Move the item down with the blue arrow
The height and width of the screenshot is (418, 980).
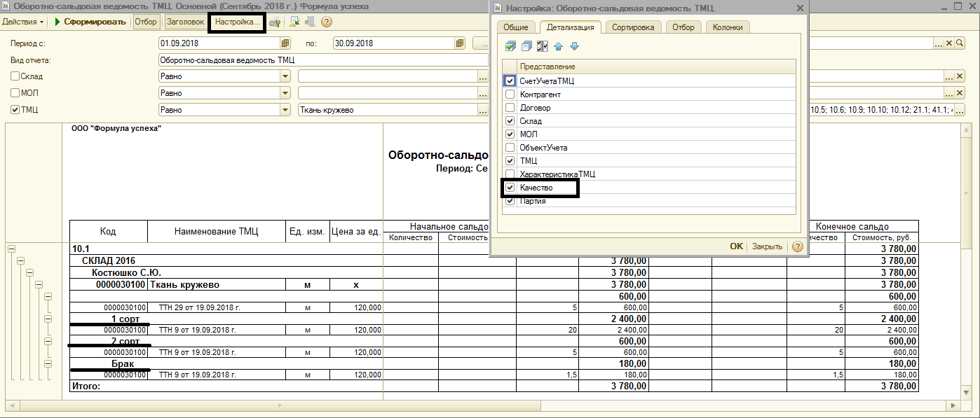(x=574, y=46)
